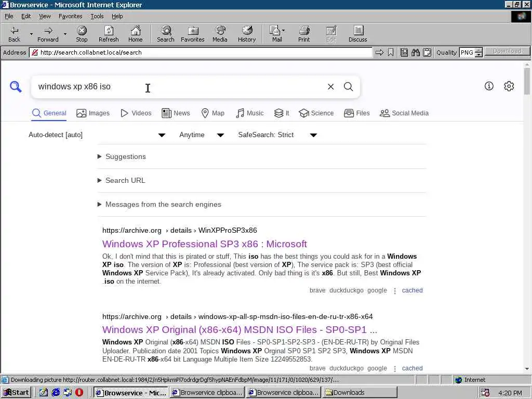Switch to the News tab
Viewport: 532px width, 399px height.
point(176,113)
